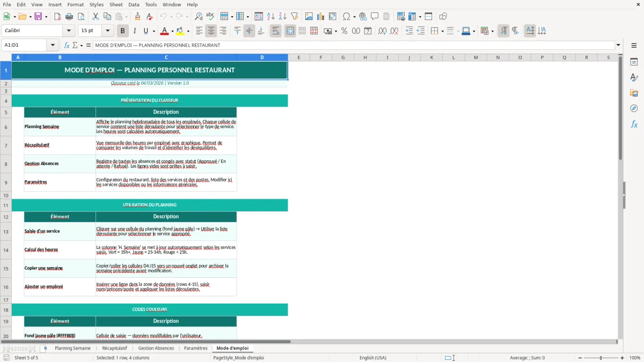Select the Clone Formatting paintbrush
Image resolution: width=644 pixels, height=362 pixels.
point(137,17)
